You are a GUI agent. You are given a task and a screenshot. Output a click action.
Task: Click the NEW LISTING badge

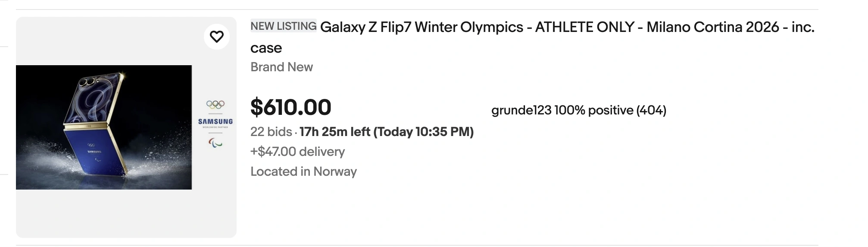(x=283, y=26)
